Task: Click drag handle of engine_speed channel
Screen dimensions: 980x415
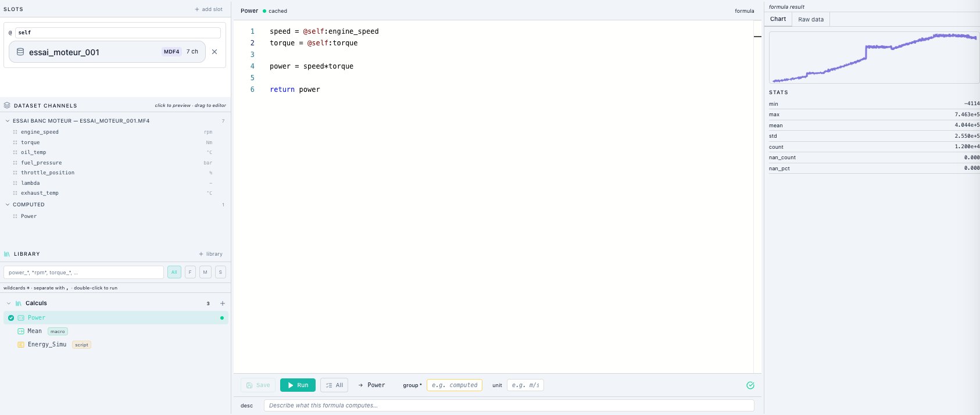Action: click(15, 132)
